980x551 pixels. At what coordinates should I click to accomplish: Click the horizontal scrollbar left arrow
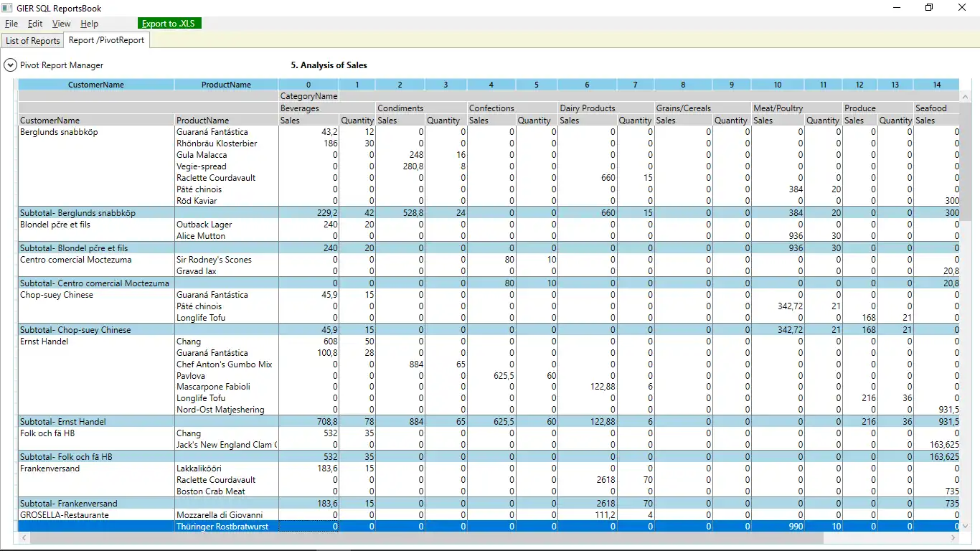pyautogui.click(x=22, y=537)
